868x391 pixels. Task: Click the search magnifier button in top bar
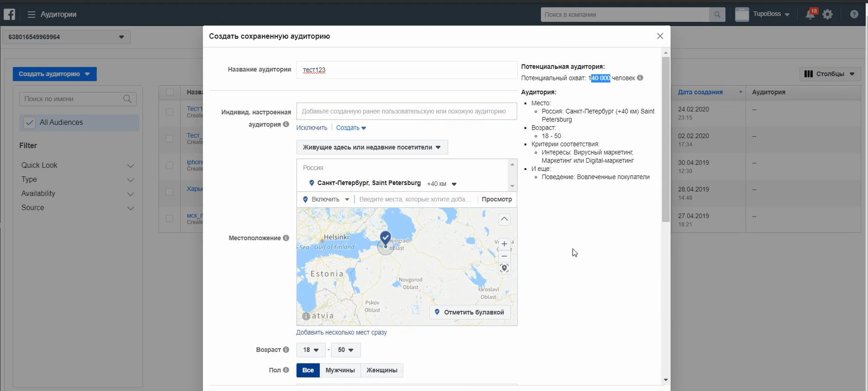717,15
